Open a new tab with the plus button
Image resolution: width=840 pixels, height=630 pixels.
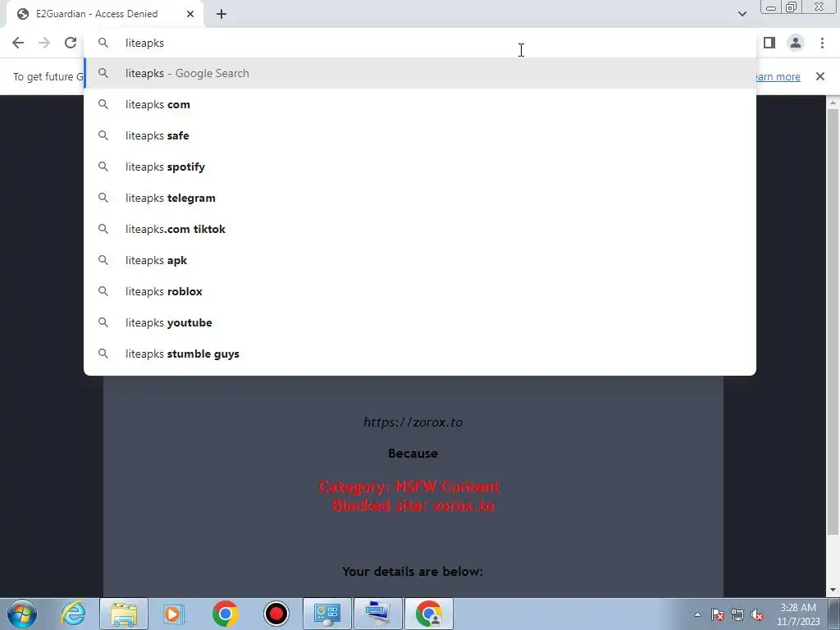(221, 15)
